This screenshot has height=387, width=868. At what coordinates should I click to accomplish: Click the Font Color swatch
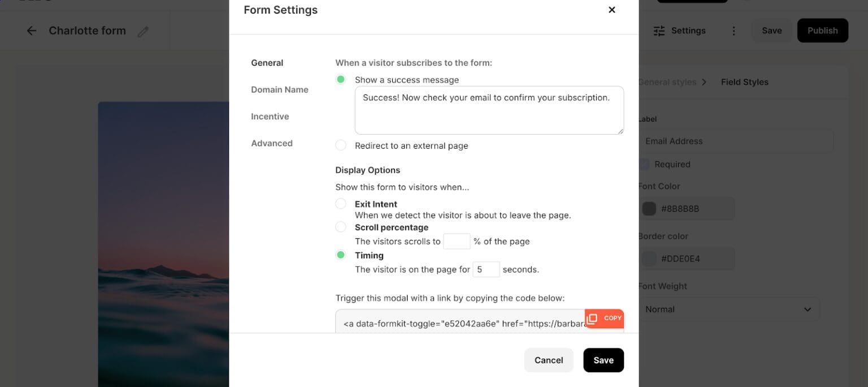pyautogui.click(x=649, y=208)
